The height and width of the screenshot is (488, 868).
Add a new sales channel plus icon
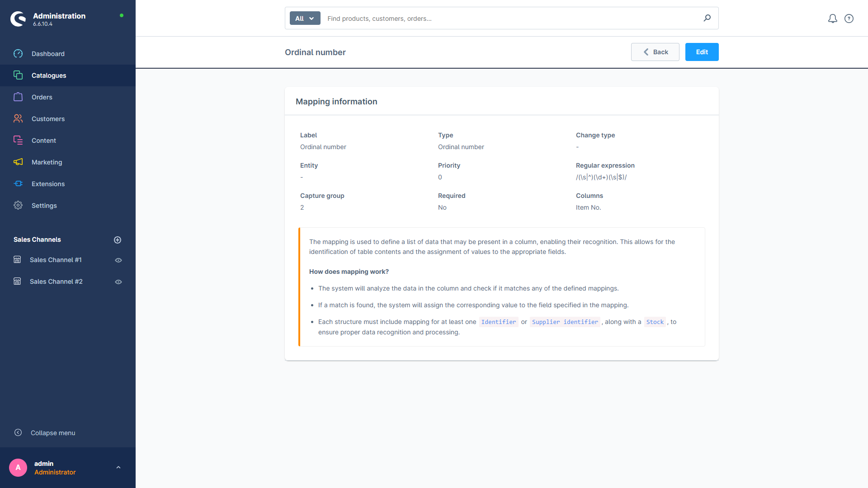pos(118,240)
